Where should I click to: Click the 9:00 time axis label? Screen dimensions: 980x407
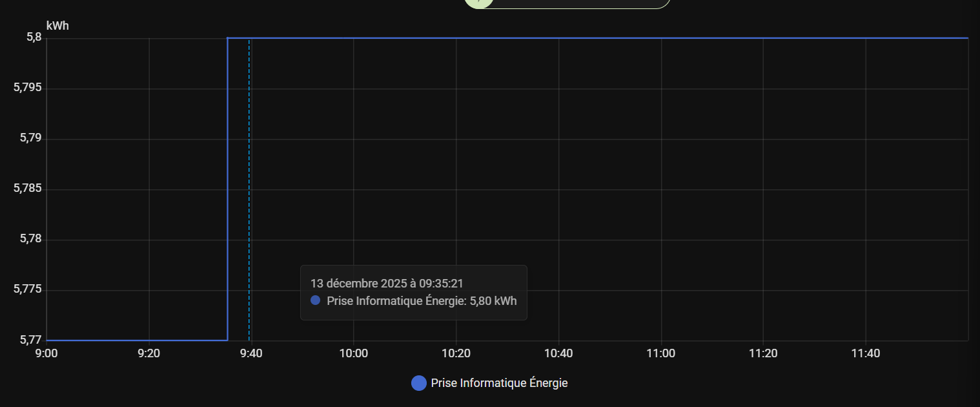tap(46, 353)
